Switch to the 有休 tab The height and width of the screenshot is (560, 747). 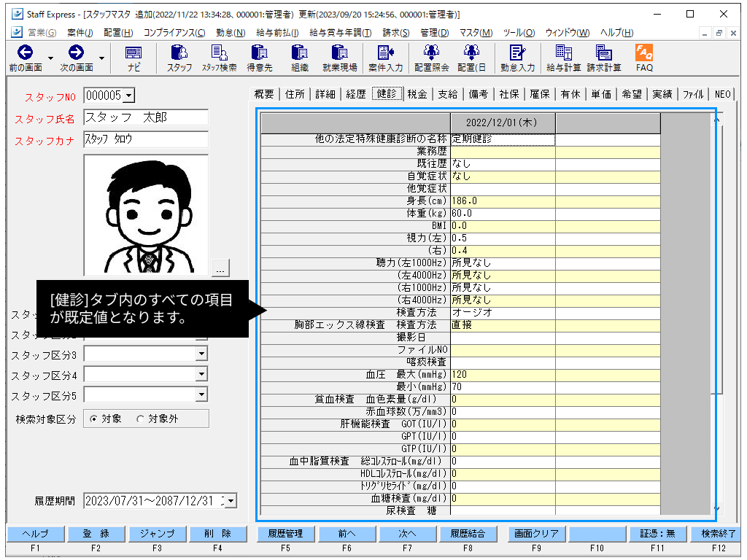570,94
